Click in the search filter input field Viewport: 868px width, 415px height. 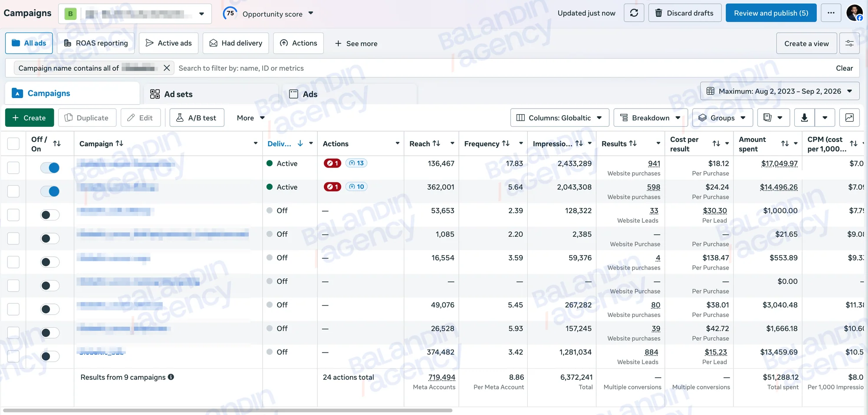point(503,68)
